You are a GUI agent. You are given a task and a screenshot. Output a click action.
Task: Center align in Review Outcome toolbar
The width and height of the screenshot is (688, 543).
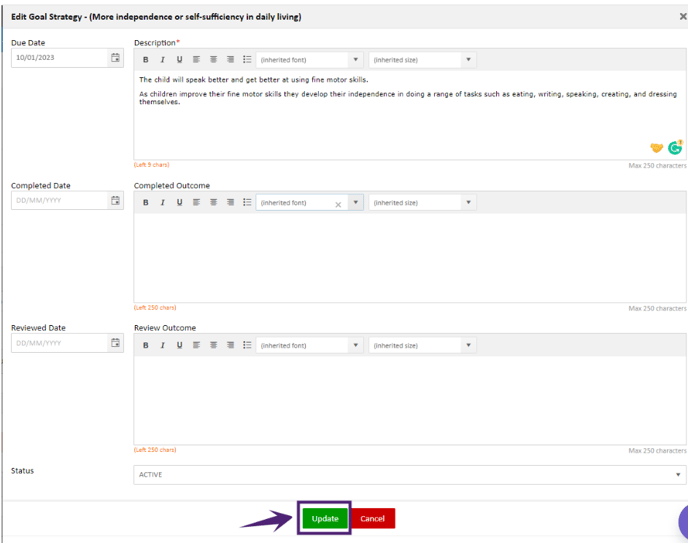click(x=213, y=346)
